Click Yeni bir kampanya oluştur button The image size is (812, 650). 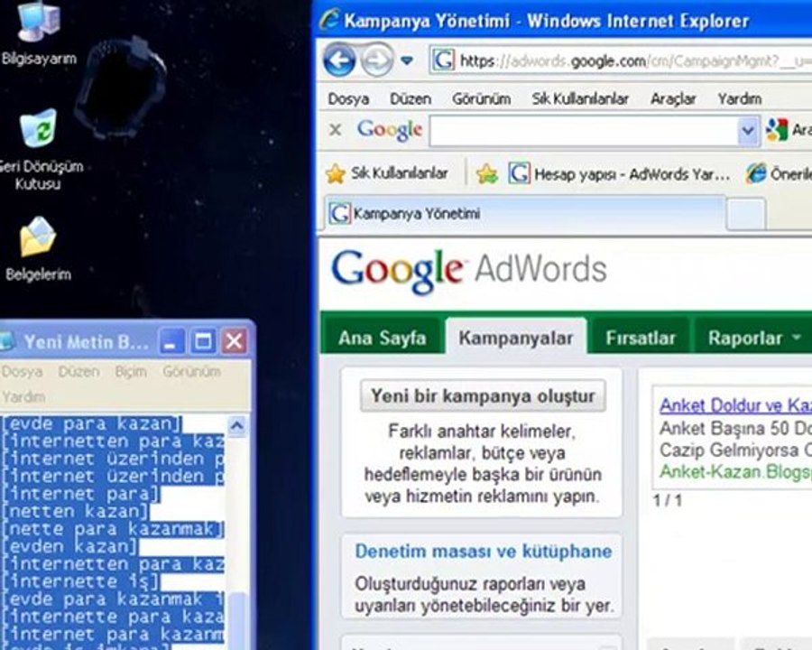(483, 396)
